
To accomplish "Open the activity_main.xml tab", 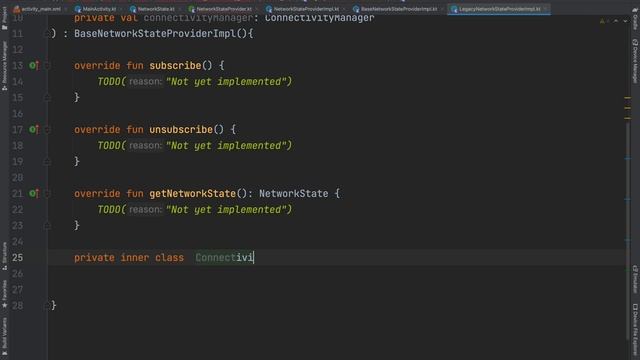I will [37, 9].
